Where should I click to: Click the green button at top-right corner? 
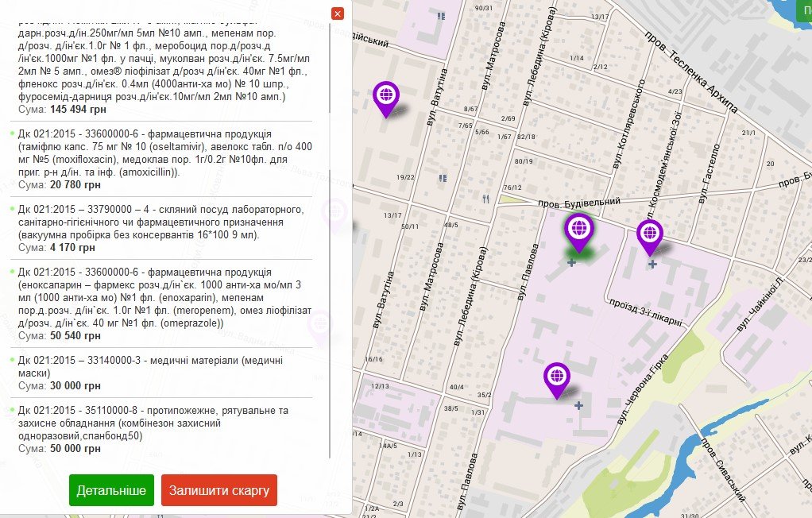[803, 10]
